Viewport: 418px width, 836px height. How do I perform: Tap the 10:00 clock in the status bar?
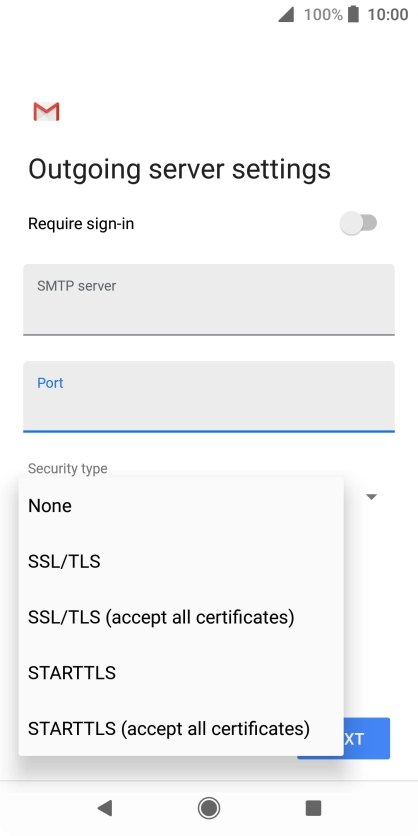(x=388, y=14)
